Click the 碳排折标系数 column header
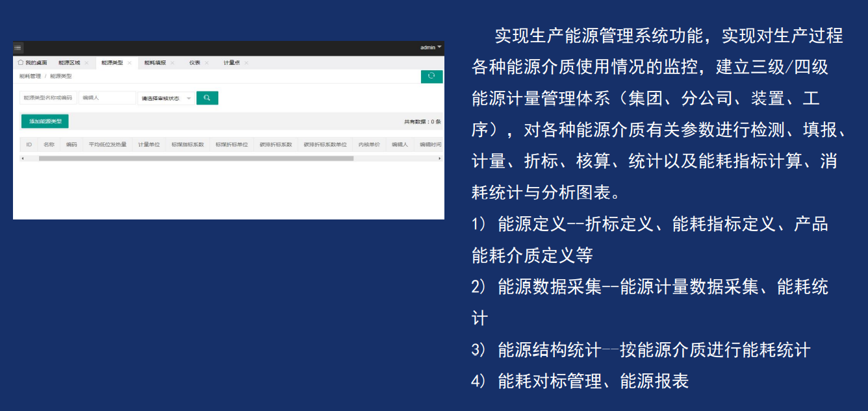 [x=275, y=145]
